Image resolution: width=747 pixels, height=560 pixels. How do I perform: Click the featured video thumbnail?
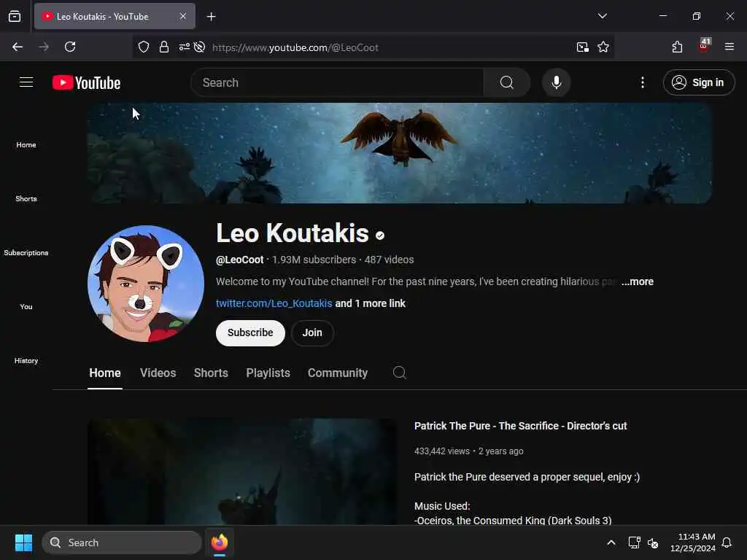click(x=242, y=472)
